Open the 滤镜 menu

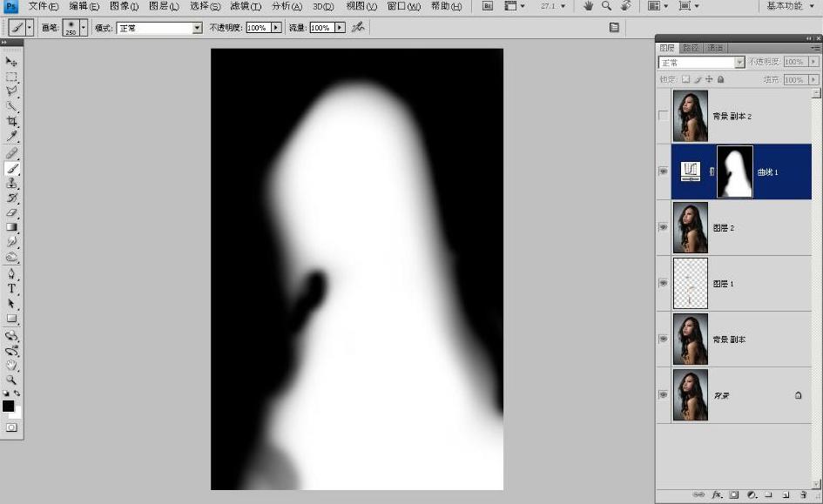tap(246, 6)
